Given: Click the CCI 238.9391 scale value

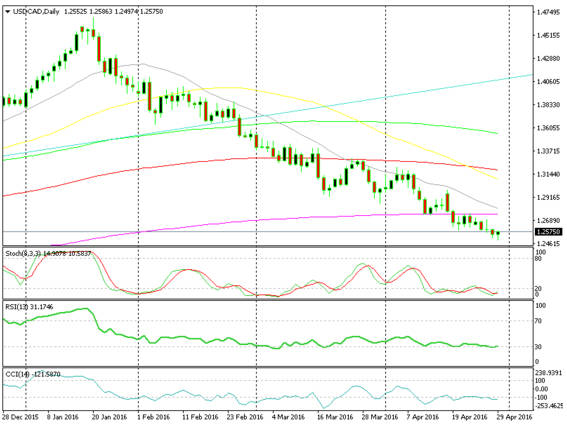Looking at the screenshot, I should [549, 372].
